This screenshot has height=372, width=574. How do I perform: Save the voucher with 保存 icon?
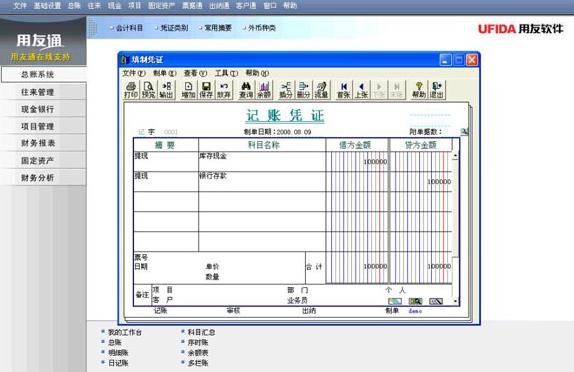tap(206, 90)
